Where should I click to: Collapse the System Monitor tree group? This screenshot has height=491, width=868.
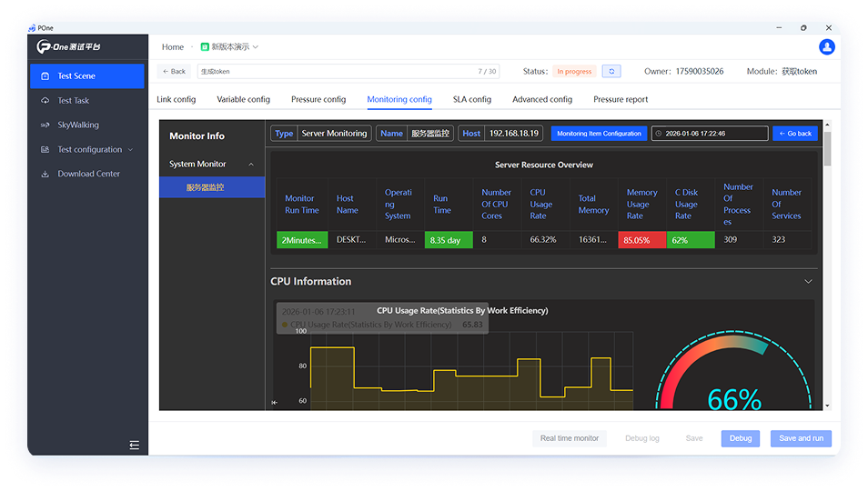coord(249,165)
